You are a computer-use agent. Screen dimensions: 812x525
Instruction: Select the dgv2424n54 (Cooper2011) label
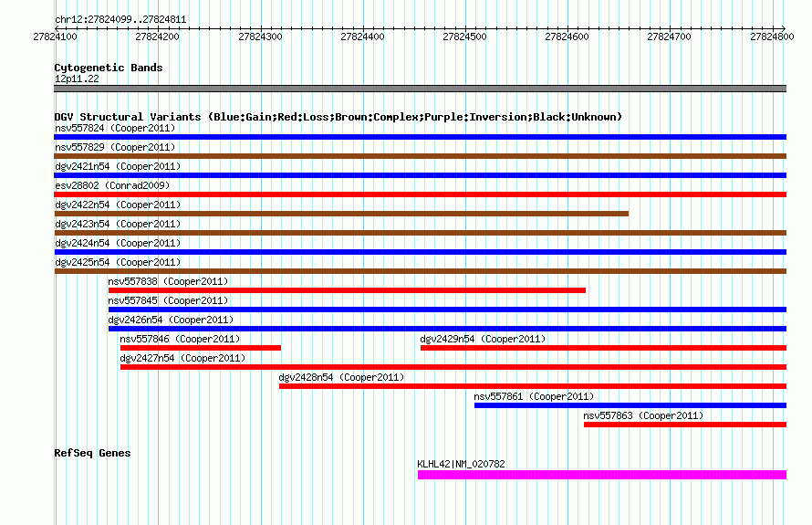tap(118, 243)
